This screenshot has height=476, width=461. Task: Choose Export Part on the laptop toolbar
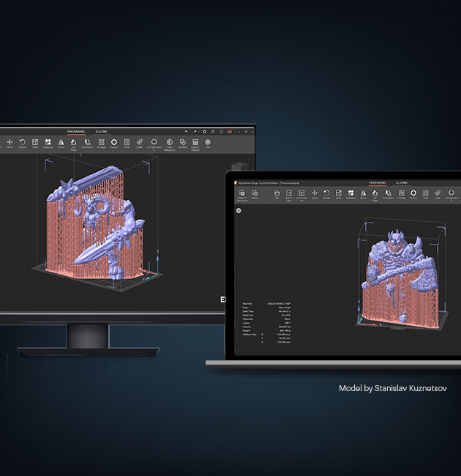[289, 194]
